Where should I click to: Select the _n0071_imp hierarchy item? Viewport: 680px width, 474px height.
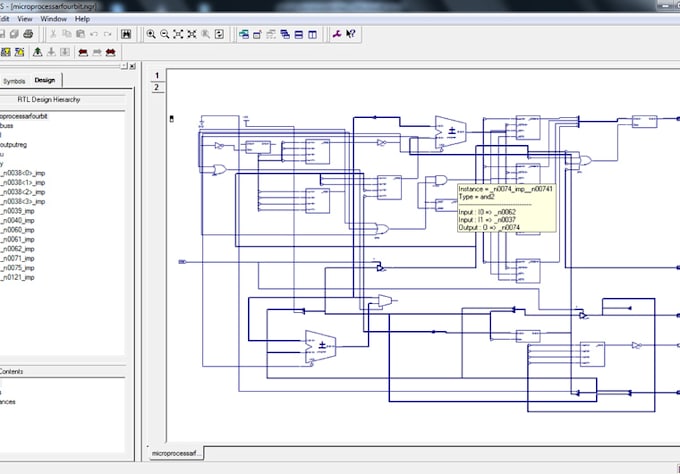coord(18,258)
